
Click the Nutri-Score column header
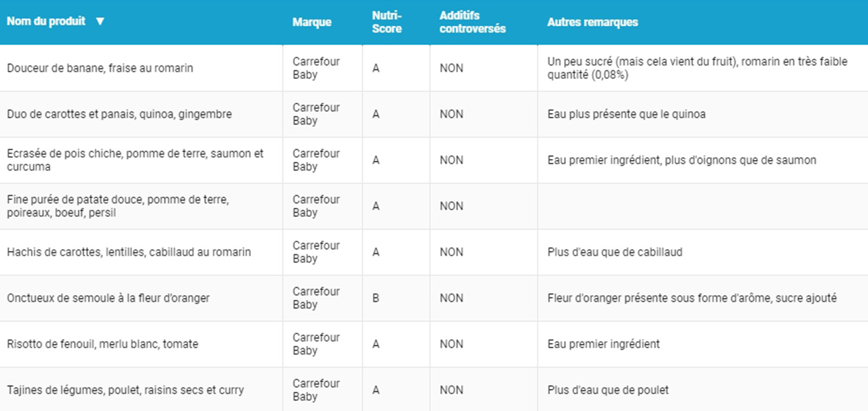click(387, 22)
